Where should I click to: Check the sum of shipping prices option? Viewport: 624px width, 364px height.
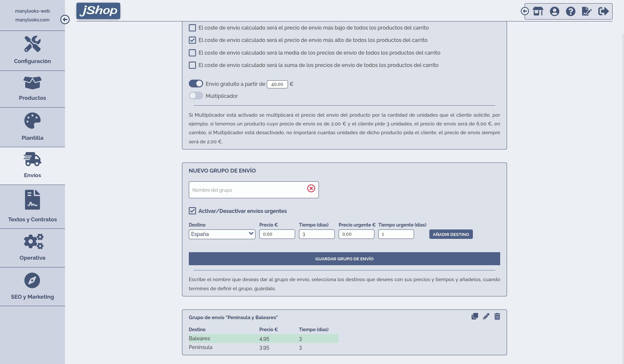[192, 65]
